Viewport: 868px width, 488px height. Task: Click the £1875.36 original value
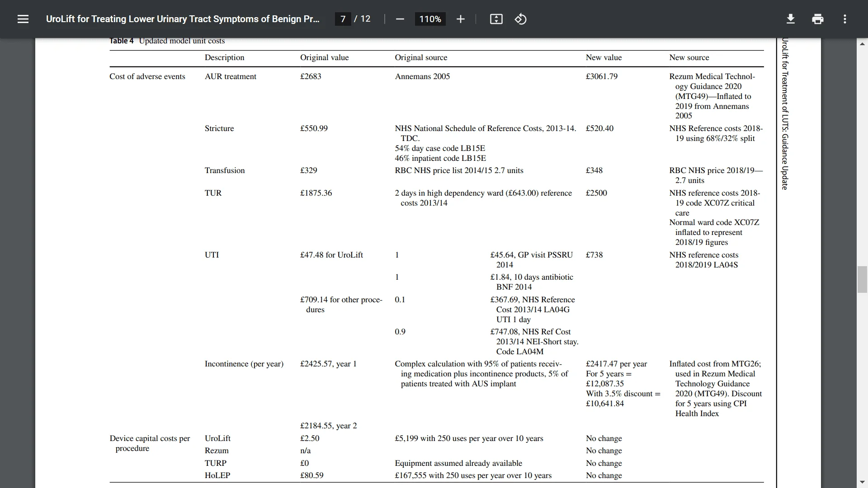click(316, 193)
